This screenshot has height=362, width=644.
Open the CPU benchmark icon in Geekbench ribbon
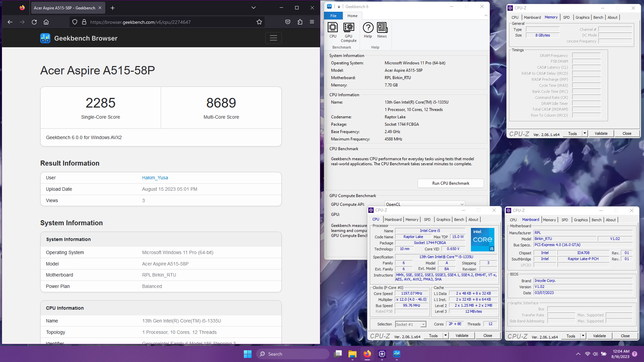[333, 30]
